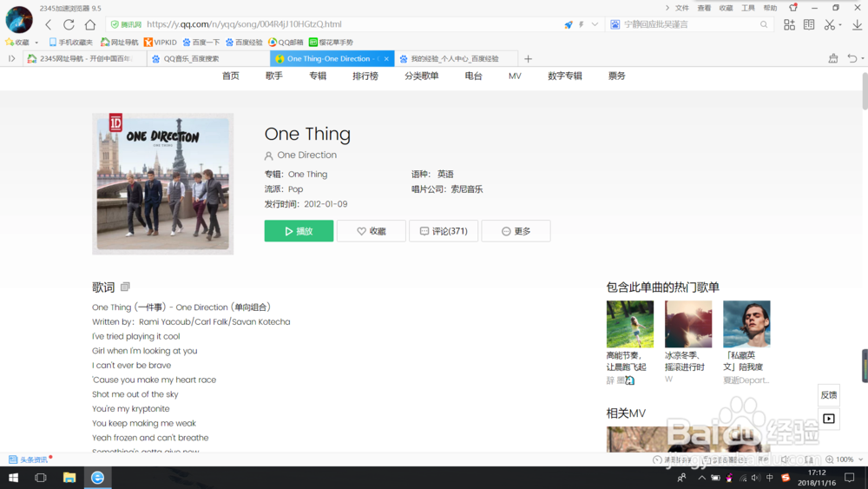Screen dimensions: 868x489
Task: Open 电台 navigation item
Action: 473,76
